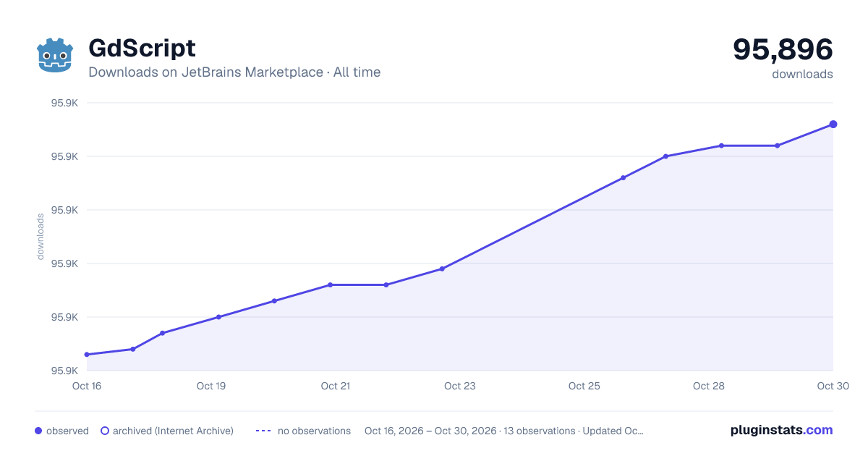Open the pluginstats.com link
868x456 pixels.
[x=781, y=430]
